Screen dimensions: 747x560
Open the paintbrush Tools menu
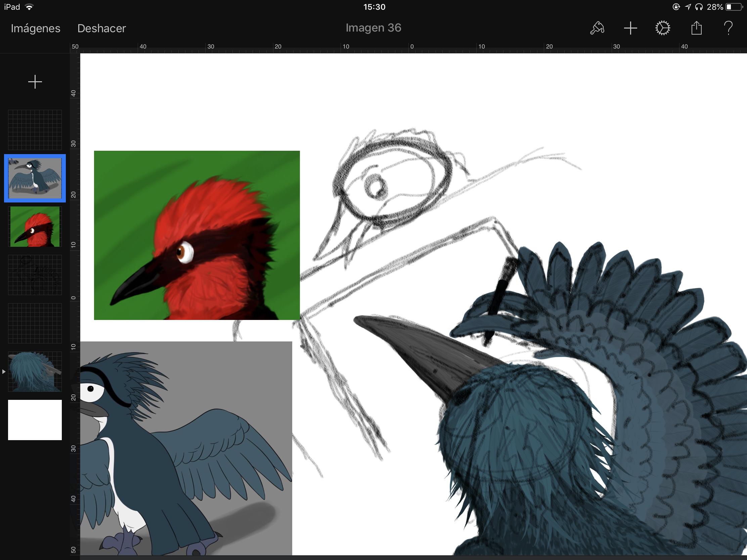[x=597, y=28]
